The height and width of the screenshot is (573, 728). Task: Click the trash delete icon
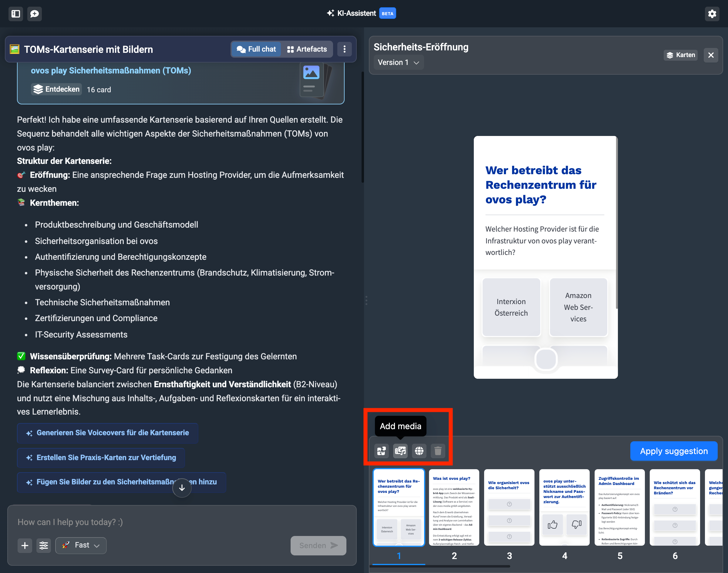click(438, 451)
